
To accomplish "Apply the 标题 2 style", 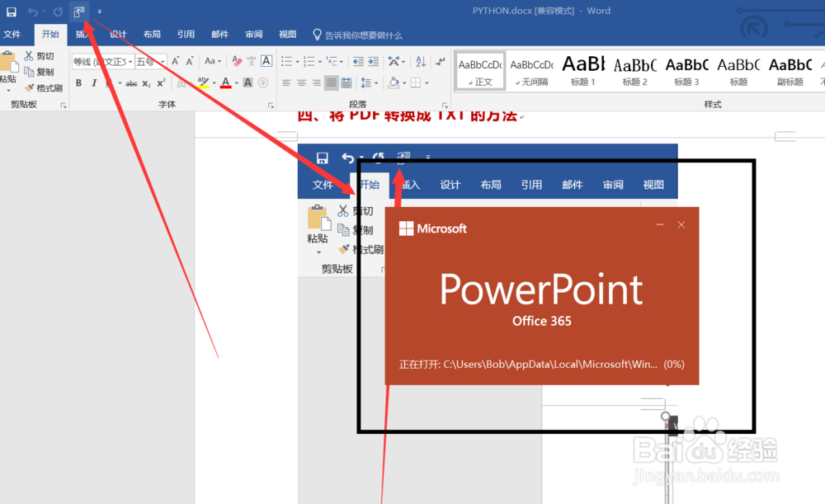I will click(x=635, y=71).
